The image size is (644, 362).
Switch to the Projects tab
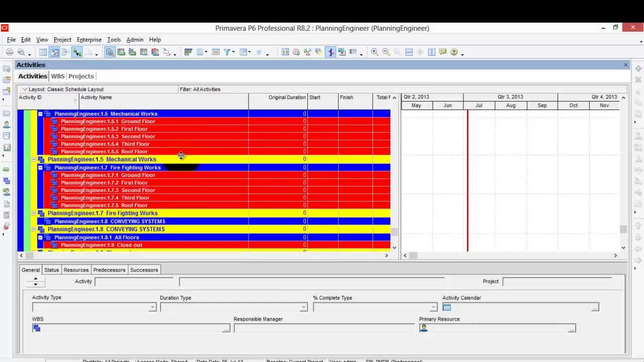click(x=81, y=76)
